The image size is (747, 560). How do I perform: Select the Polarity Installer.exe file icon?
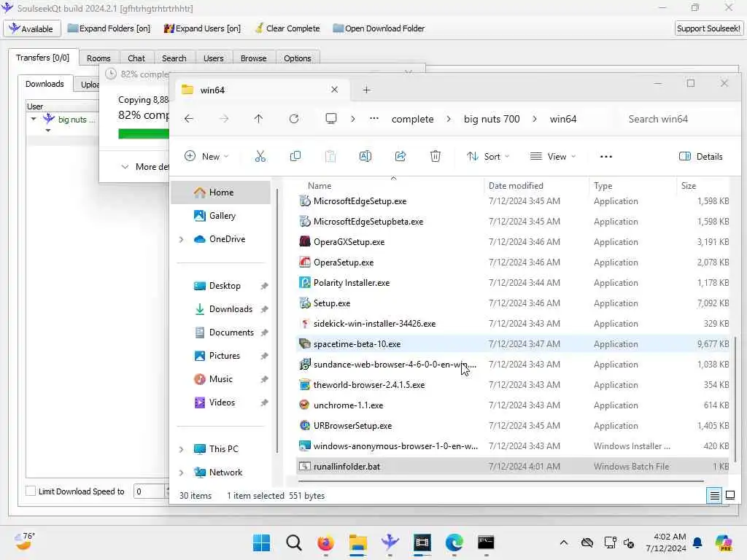pos(304,282)
